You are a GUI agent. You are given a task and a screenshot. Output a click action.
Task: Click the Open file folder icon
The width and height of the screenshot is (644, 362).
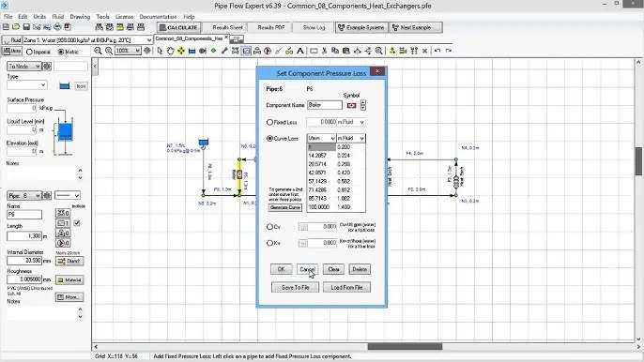tap(16, 27)
